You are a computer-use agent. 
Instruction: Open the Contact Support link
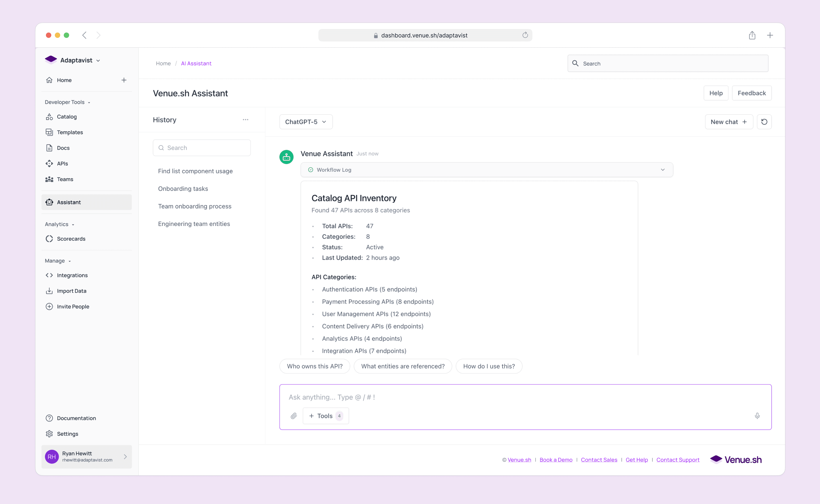pos(678,460)
